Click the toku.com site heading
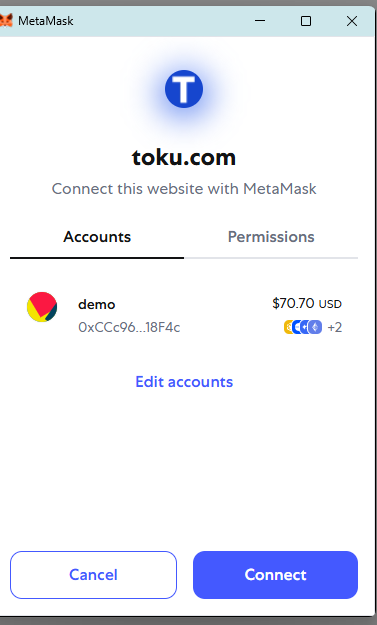This screenshot has width=377, height=625. [x=184, y=157]
